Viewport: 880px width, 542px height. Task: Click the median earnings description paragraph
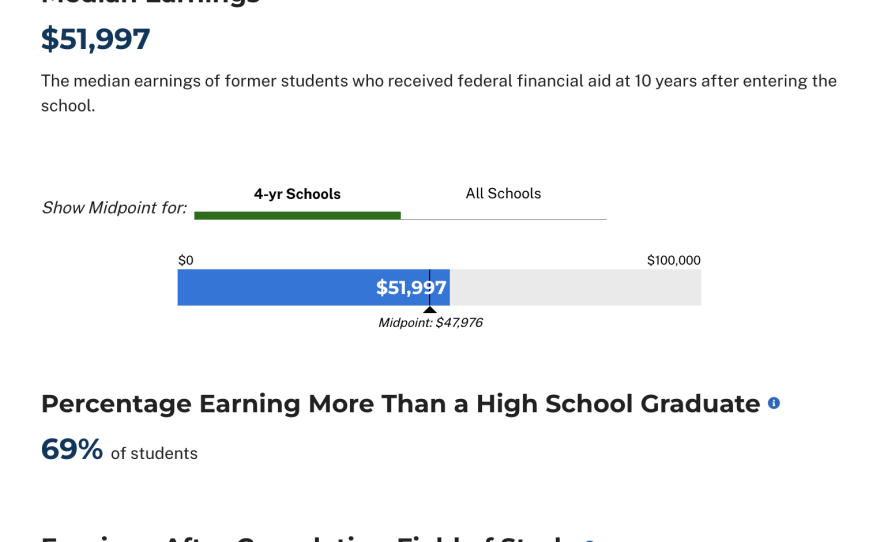click(x=438, y=92)
